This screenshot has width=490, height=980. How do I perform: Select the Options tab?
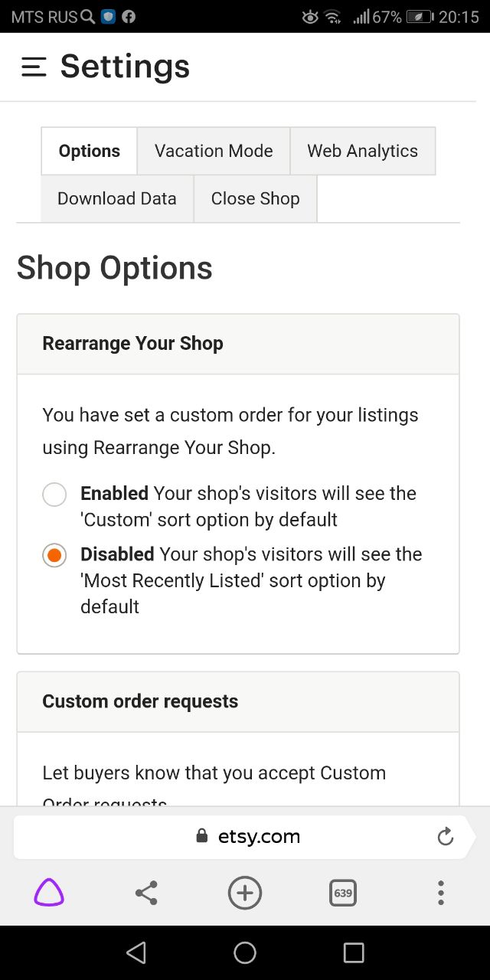click(x=90, y=151)
